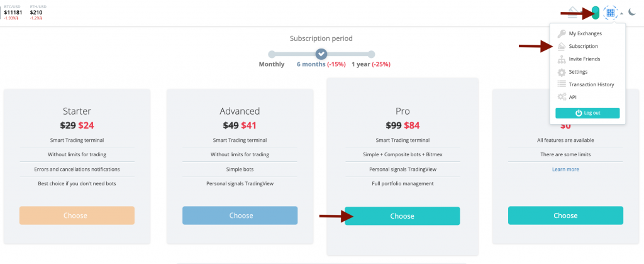Click the 6 months checkmark slider knob
The height and width of the screenshot is (264, 644).
(321, 54)
